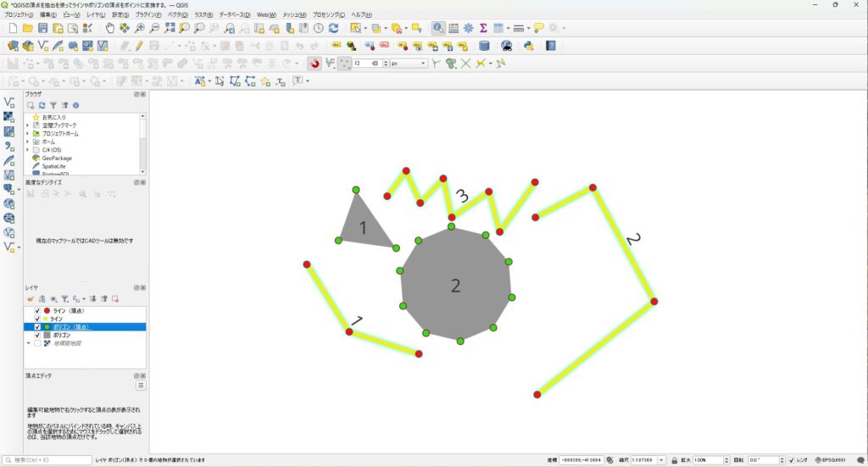Viewport: 868px width, 467px height.
Task: Click the browser panel refresh icon
Action: pos(42,105)
